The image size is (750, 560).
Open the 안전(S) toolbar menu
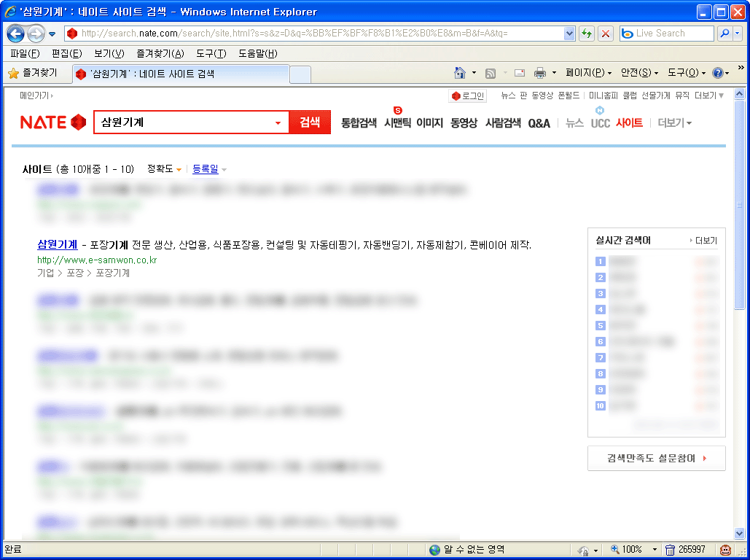tap(639, 73)
